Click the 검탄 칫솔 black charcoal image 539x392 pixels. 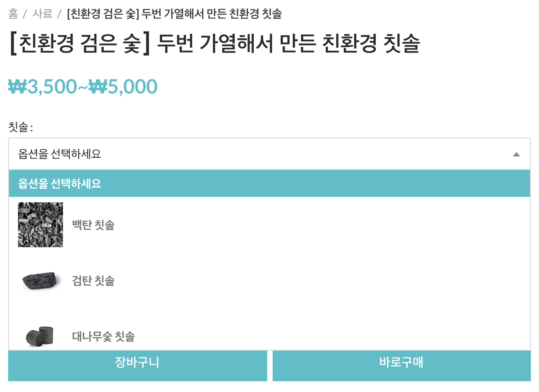click(40, 281)
